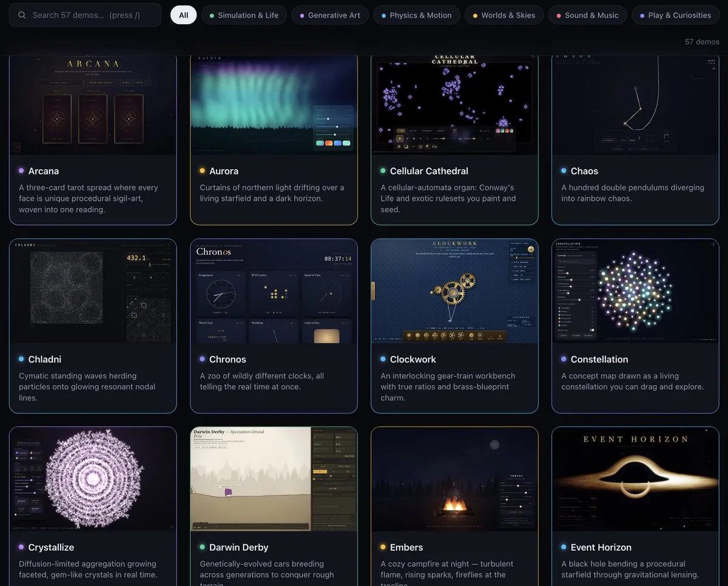Click the purple dot beside Arcana title
This screenshot has height=586, width=728.
click(21, 171)
